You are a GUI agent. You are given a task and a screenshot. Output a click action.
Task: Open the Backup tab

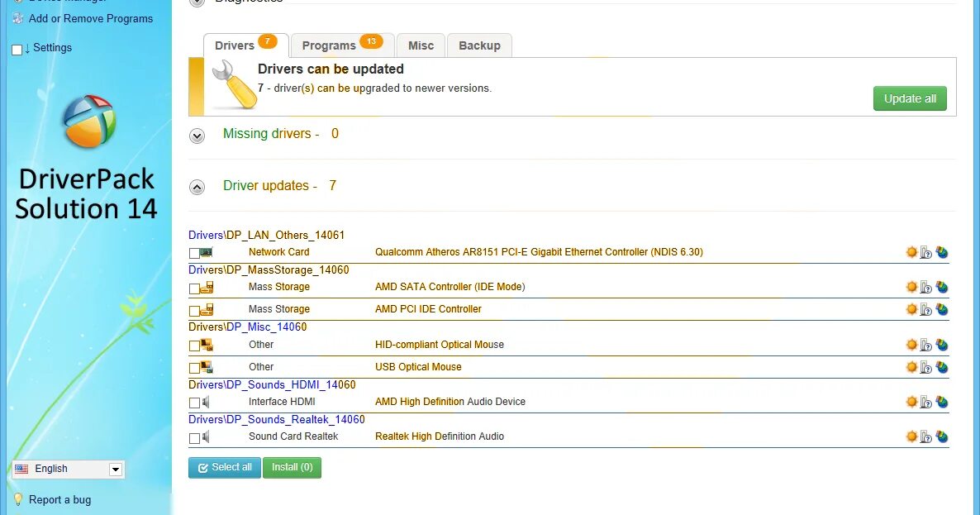(479, 45)
